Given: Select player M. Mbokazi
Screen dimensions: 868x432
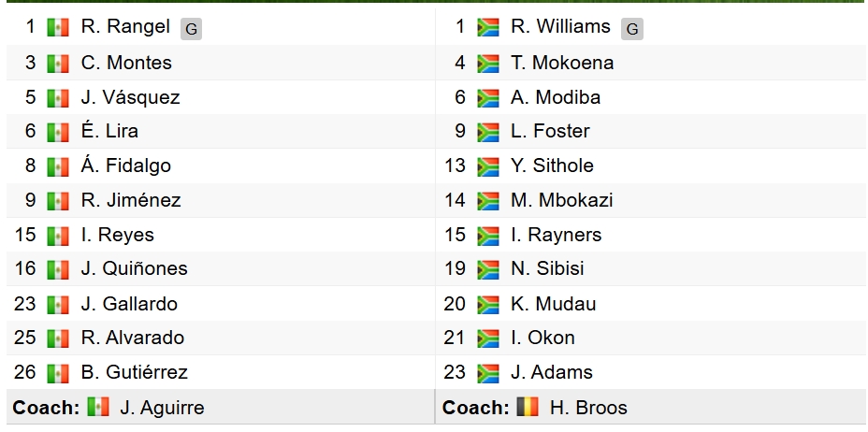Looking at the screenshot, I should [x=562, y=200].
